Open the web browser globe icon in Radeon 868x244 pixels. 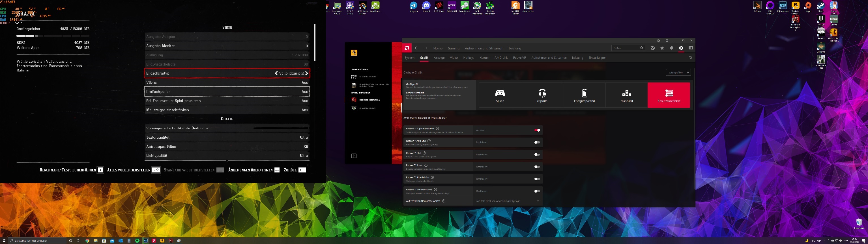[x=653, y=48]
